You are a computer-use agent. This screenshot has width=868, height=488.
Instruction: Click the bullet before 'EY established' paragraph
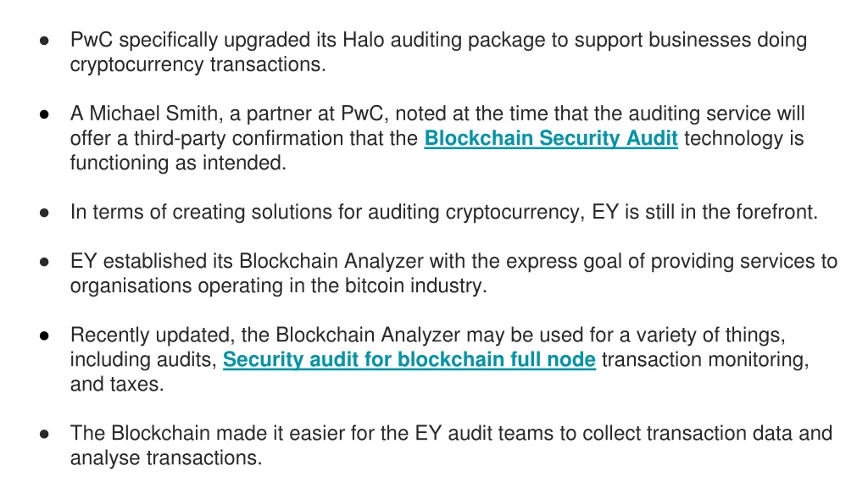tap(44, 262)
